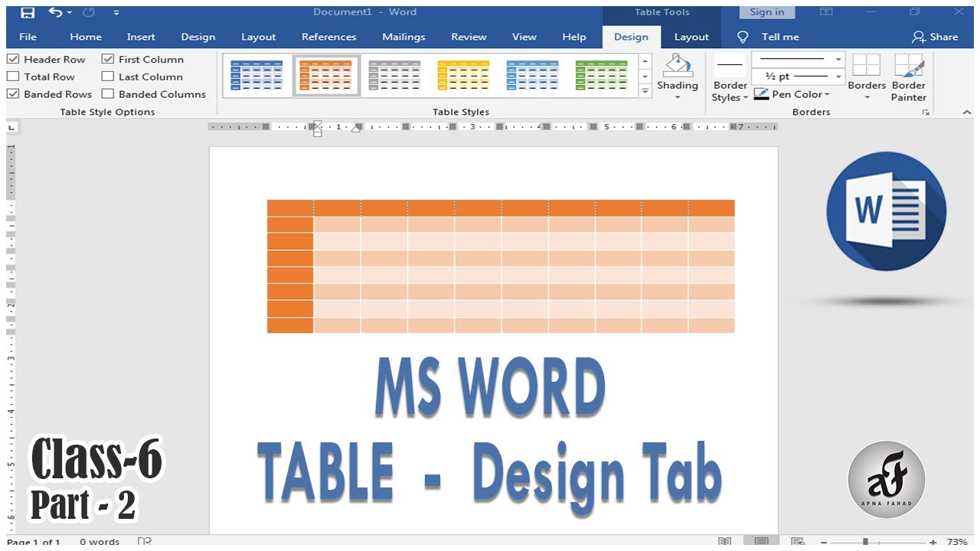Open the ½ pt line weight dropdown
Viewport: 980px width, 551px height.
[x=798, y=77]
